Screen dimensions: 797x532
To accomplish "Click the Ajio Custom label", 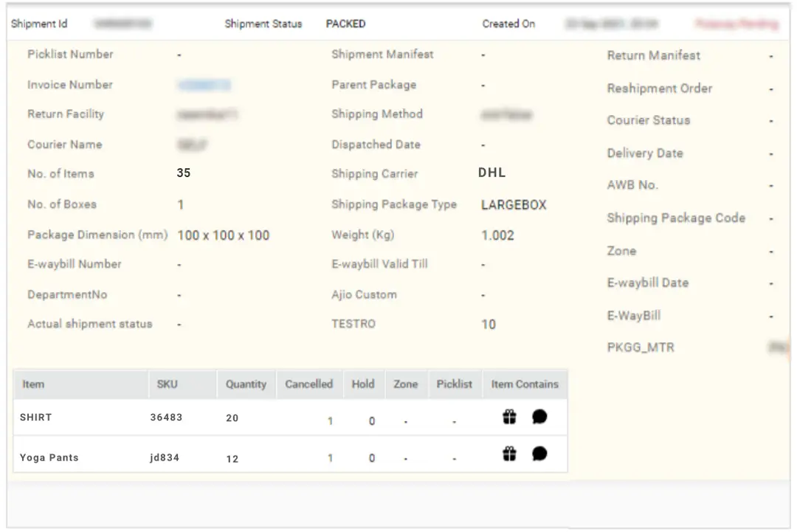I will 364,294.
